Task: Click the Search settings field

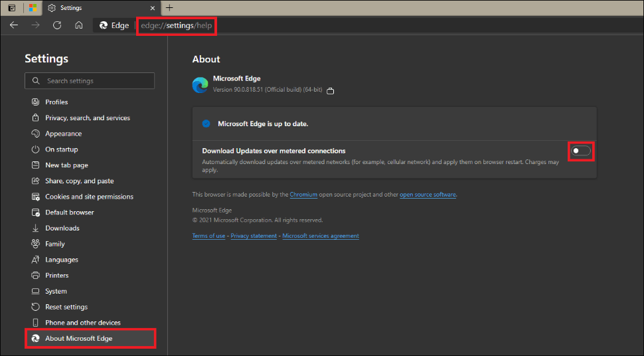Action: (x=90, y=81)
